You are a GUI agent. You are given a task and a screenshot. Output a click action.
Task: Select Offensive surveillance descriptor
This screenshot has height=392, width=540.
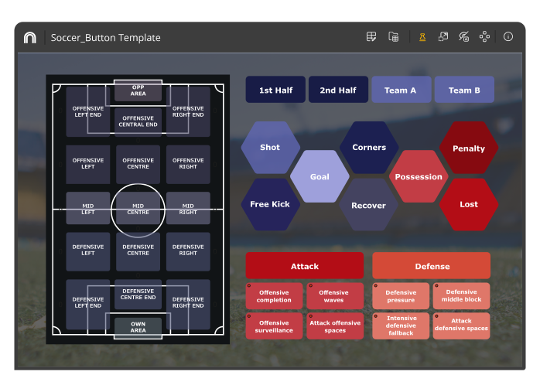[274, 326]
